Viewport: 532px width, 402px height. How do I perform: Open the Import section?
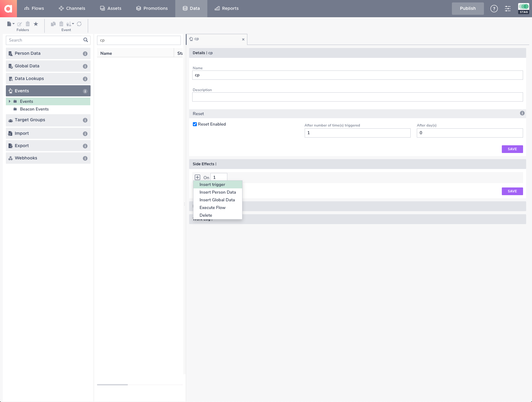48,133
